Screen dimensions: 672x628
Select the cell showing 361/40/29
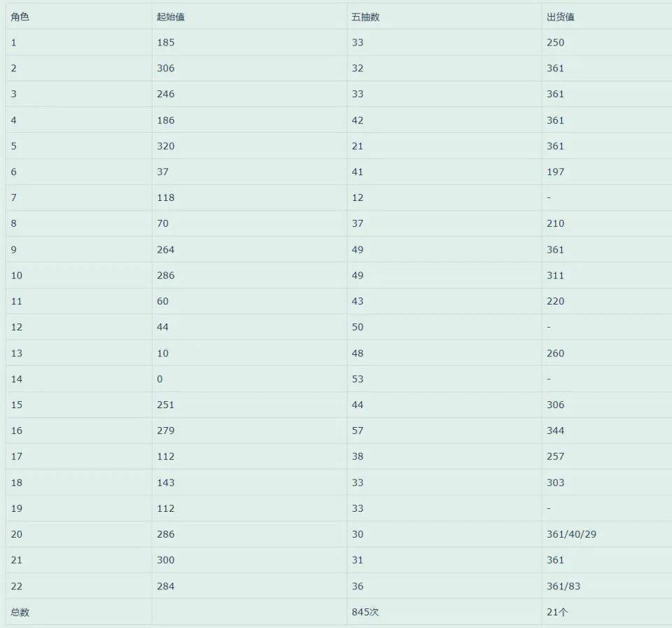click(571, 534)
